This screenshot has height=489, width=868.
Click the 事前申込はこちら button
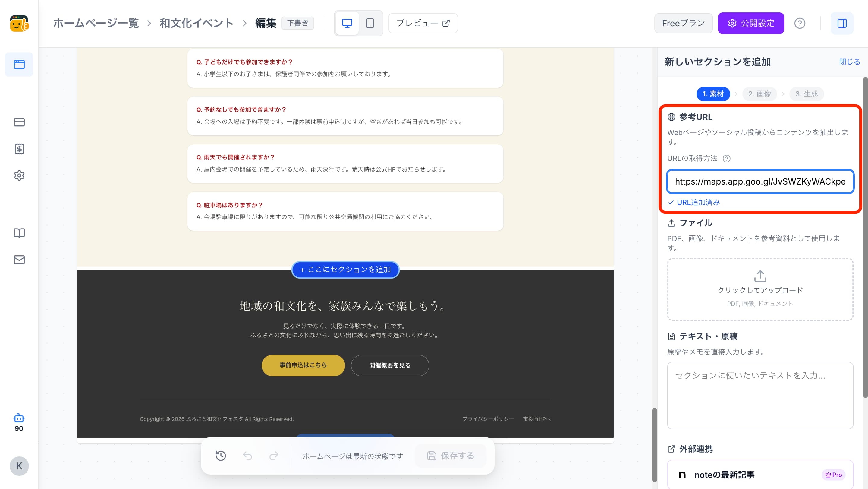tap(303, 365)
